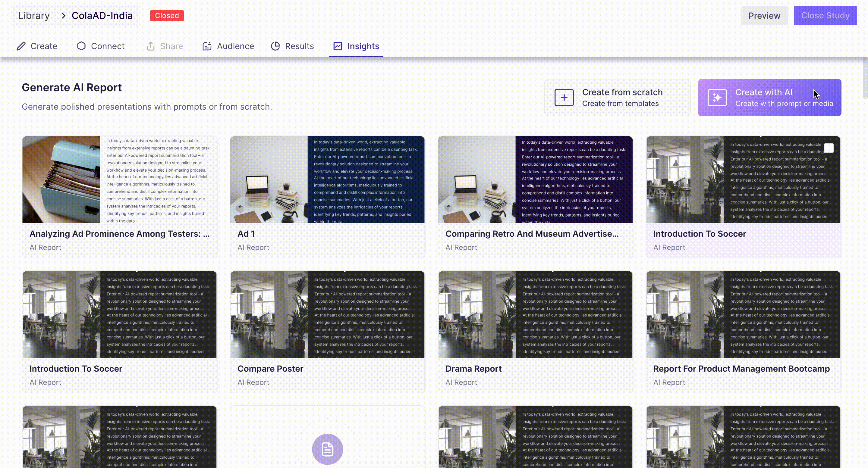Open top-row Introduction To Soccer thumbnail
Viewport: 868px width, 468px height.
tap(743, 179)
